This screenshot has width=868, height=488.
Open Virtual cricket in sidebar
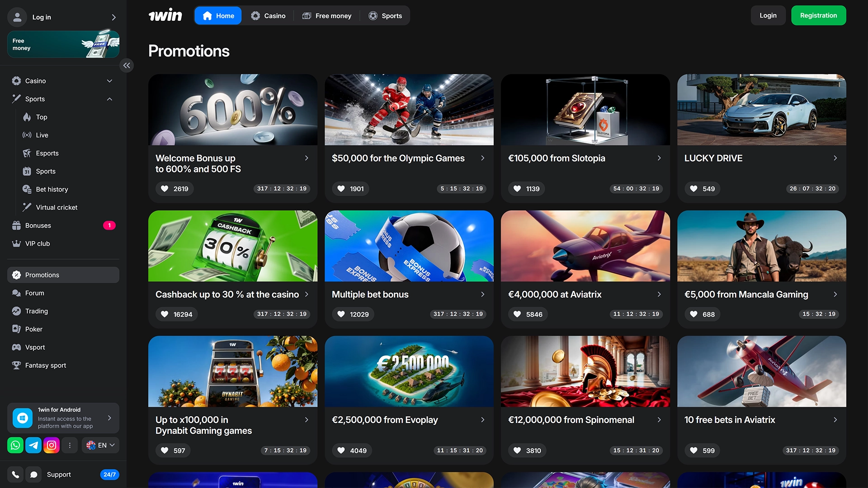click(x=57, y=207)
